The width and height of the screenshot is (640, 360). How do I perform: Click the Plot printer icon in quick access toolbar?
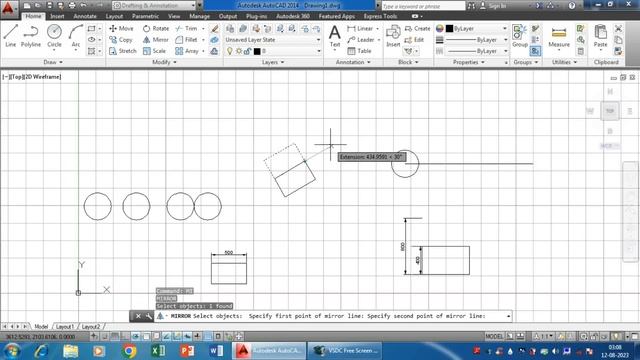click(72, 6)
